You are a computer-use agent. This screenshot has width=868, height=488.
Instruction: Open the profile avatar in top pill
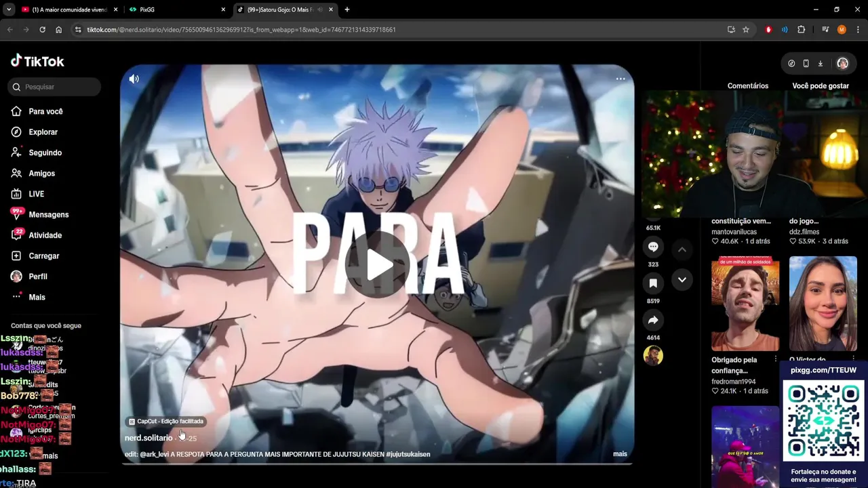pos(842,63)
